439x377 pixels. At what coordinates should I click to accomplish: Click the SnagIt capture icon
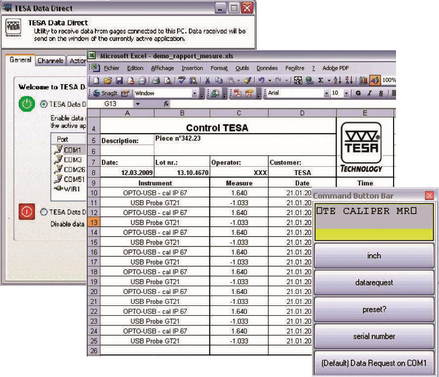pyautogui.click(x=96, y=94)
